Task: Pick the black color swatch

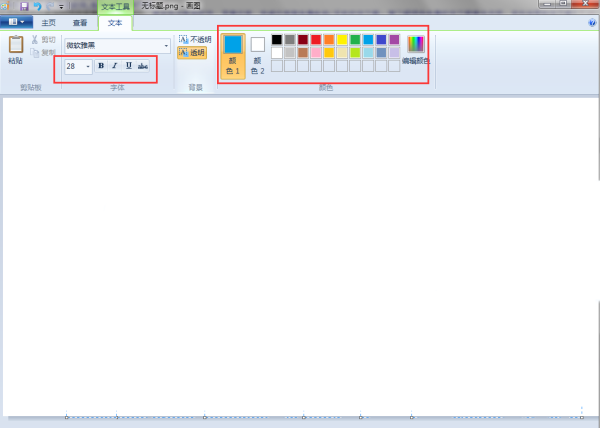Action: point(277,39)
